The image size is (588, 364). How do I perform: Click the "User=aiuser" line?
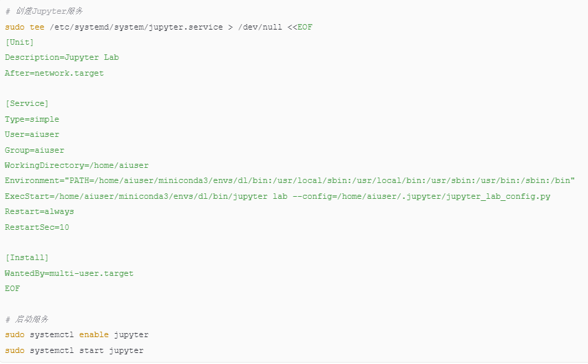pyautogui.click(x=32, y=135)
